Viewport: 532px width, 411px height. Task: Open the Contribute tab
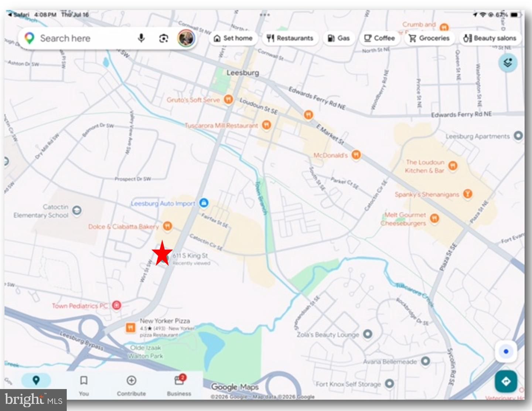131,385
